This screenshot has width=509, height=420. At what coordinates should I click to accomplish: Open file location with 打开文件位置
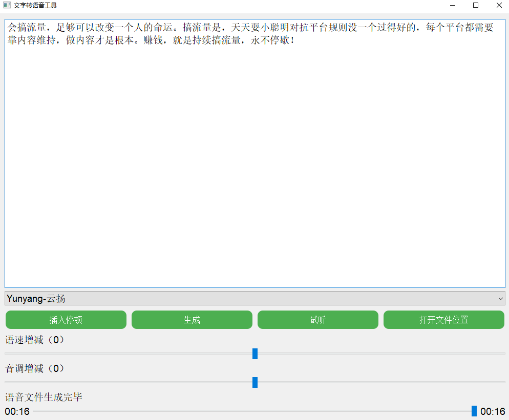pyautogui.click(x=444, y=320)
